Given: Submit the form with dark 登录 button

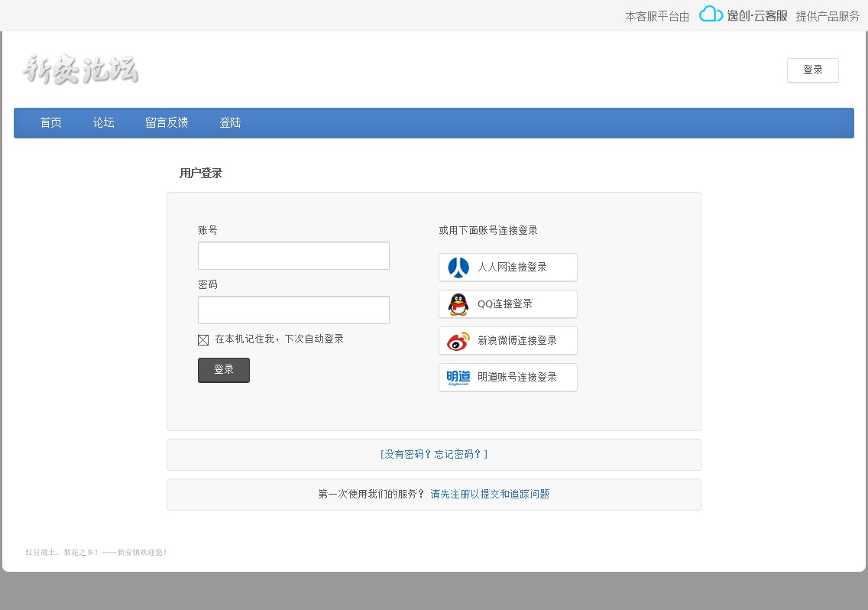Looking at the screenshot, I should click(223, 370).
